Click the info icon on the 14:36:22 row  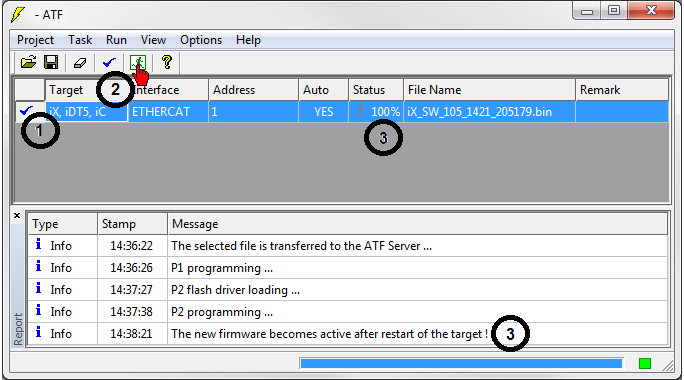[38, 244]
